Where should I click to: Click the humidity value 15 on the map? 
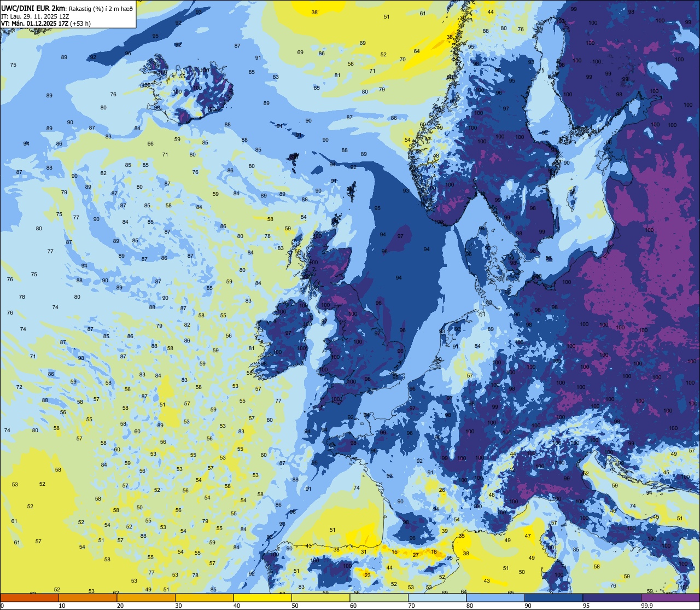click(395, 551)
